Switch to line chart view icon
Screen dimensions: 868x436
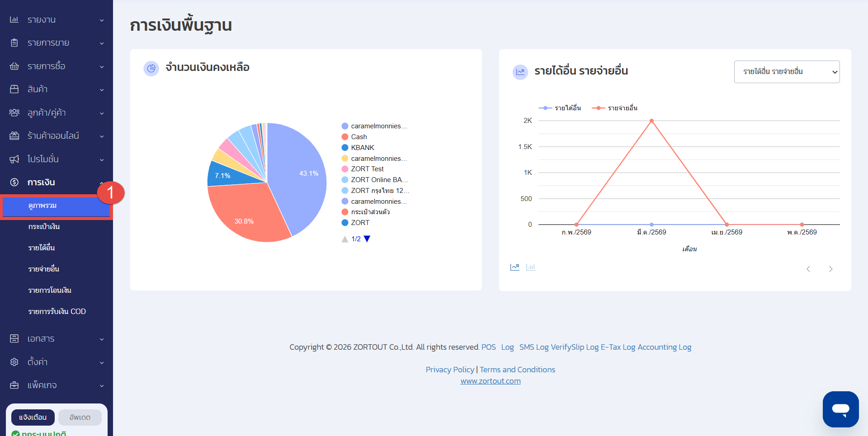pyautogui.click(x=515, y=267)
